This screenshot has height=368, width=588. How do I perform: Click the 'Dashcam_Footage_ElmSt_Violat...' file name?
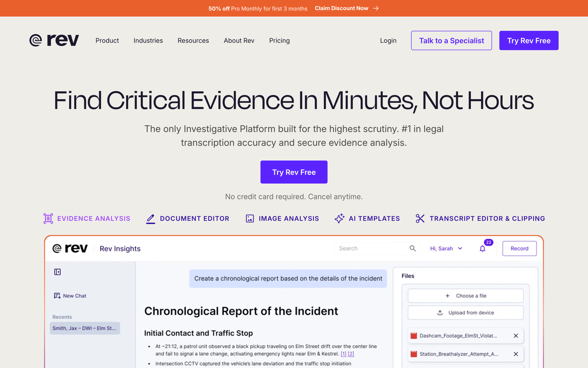click(458, 336)
